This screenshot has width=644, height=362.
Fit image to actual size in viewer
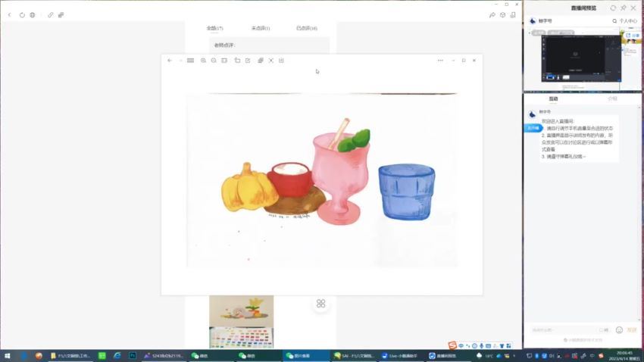[224, 61]
